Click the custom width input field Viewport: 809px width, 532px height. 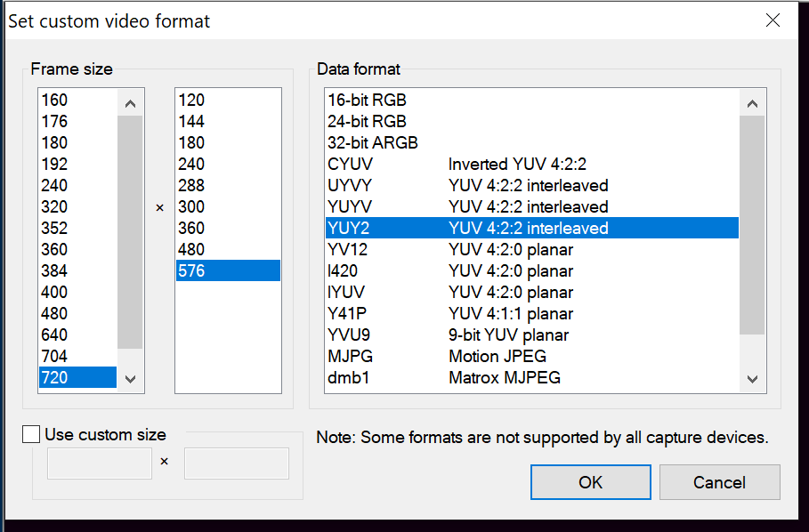(x=100, y=463)
